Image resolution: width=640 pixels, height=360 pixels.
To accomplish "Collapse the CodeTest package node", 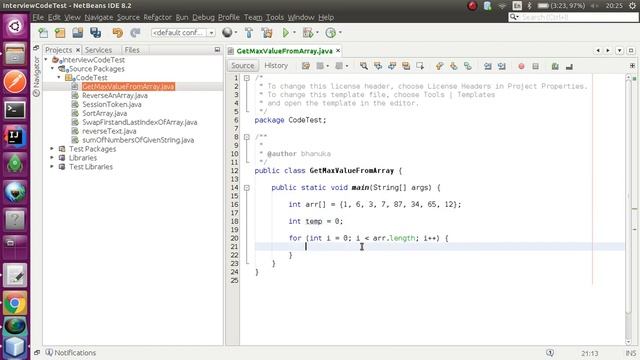I will coord(59,77).
